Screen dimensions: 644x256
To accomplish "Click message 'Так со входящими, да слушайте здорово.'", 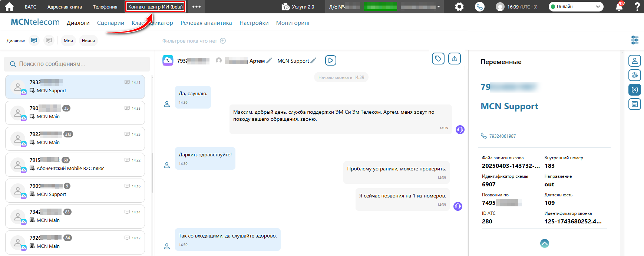I will (228, 240).
